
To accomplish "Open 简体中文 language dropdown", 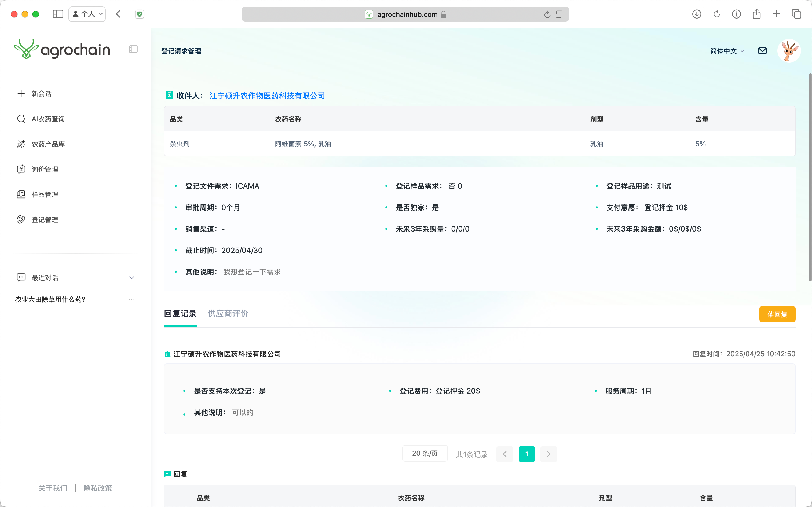I will 727,51.
